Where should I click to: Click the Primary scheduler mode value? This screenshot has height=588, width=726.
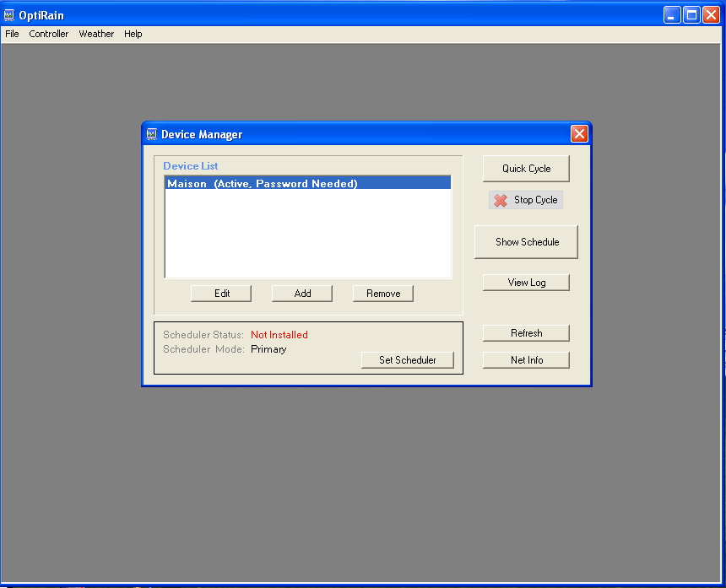(x=268, y=349)
